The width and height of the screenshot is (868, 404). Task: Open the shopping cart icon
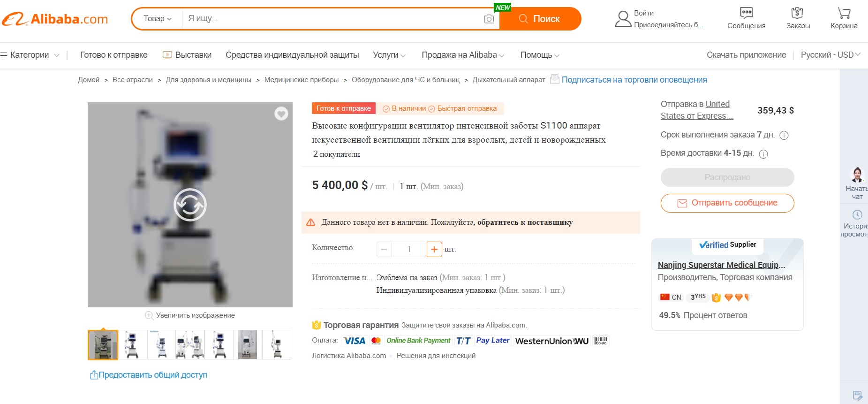844,13
